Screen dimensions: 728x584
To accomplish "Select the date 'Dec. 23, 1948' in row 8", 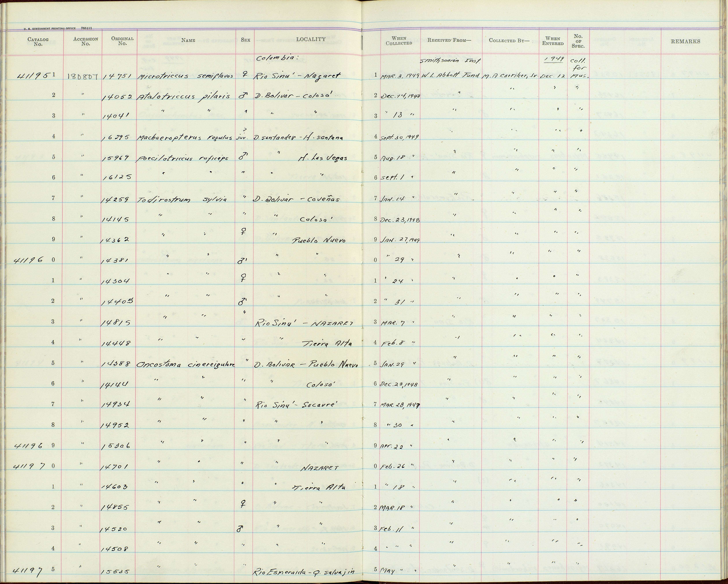I will 400,220.
